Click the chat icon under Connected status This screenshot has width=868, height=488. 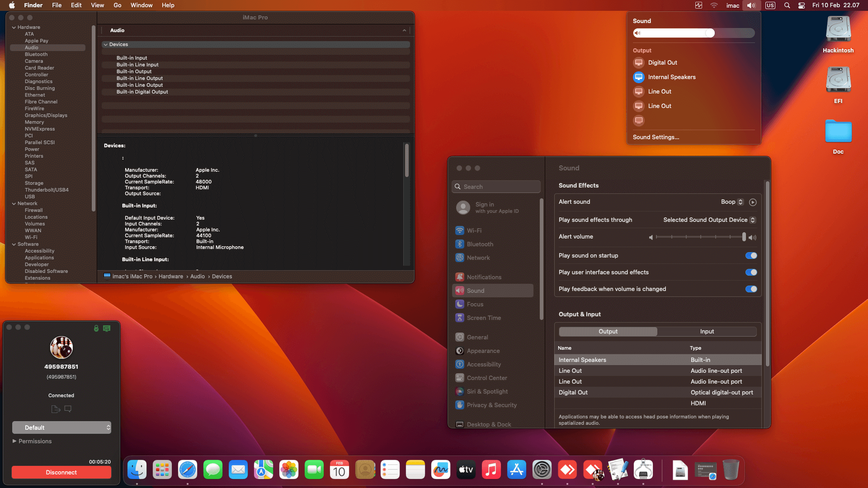[68, 409]
